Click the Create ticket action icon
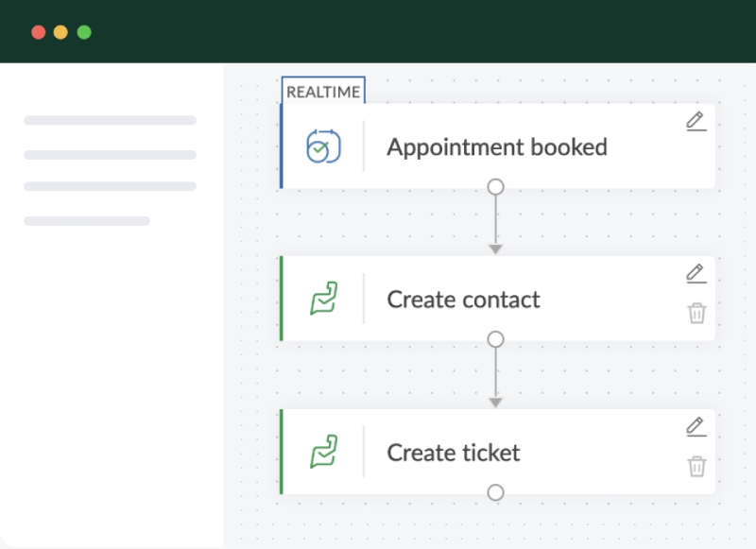 tap(323, 453)
